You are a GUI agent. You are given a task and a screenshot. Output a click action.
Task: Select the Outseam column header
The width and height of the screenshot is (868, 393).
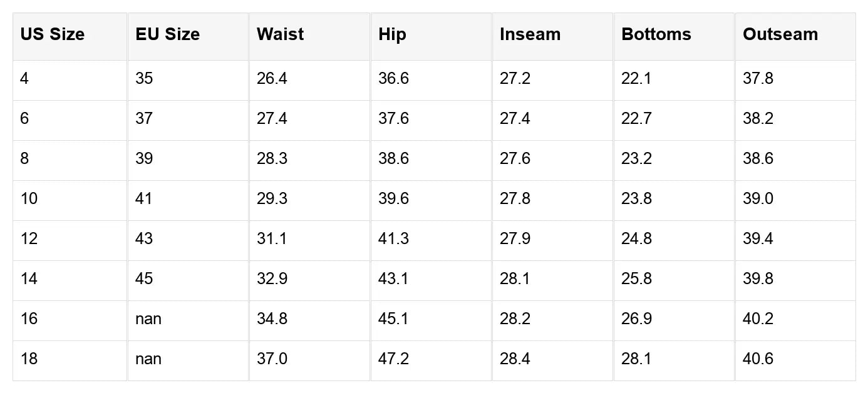tap(780, 34)
